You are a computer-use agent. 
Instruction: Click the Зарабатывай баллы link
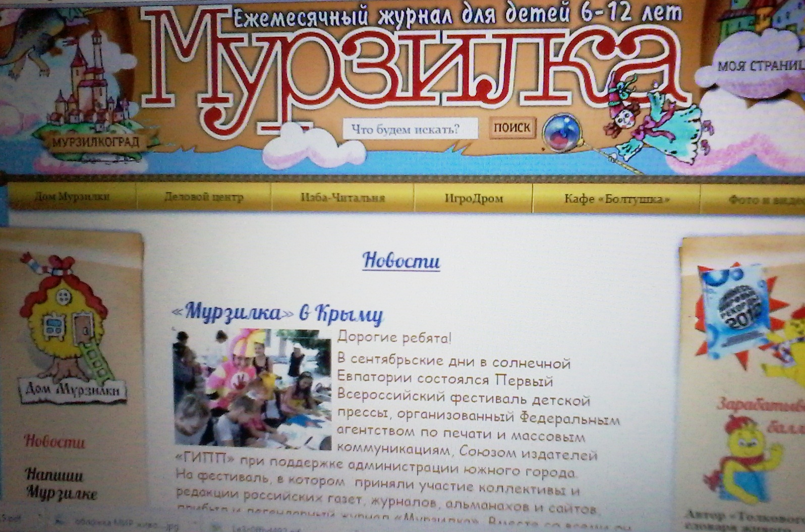coord(762,415)
